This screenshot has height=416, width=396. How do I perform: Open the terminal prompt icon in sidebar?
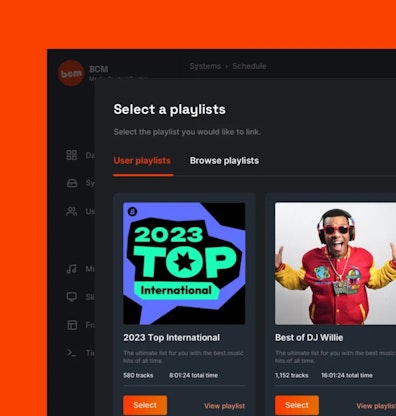tap(72, 353)
